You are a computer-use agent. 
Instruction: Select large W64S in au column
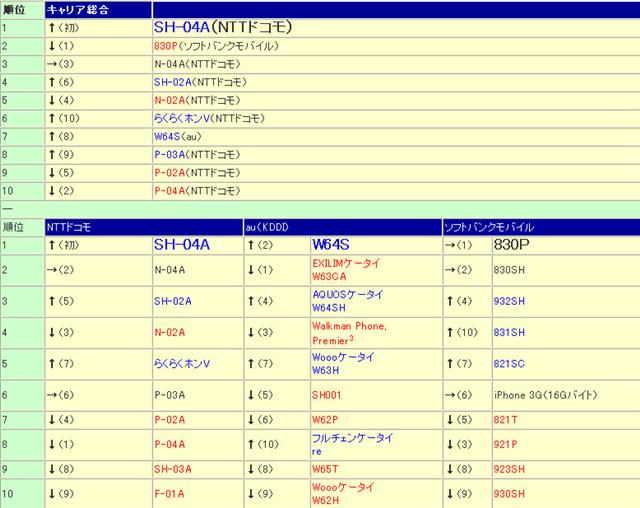pyautogui.click(x=331, y=245)
